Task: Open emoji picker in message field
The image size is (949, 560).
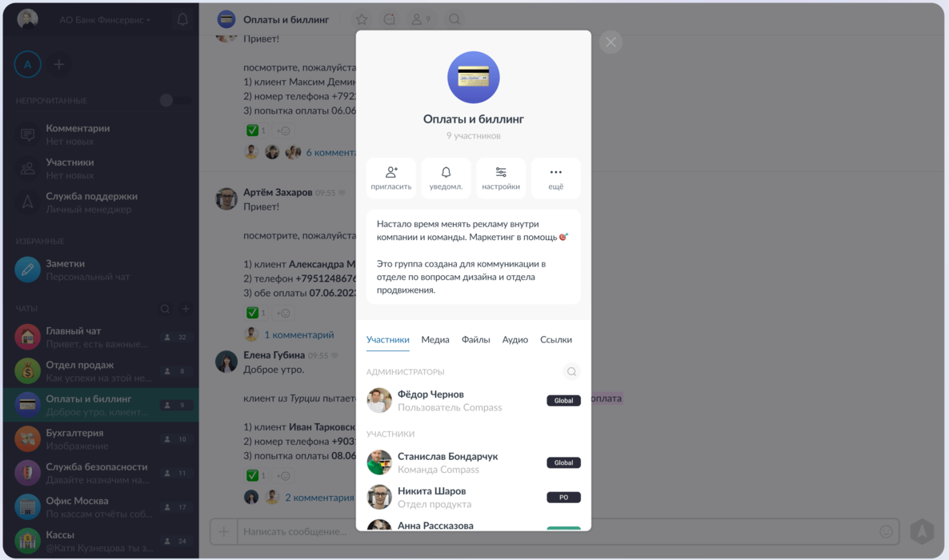Action: point(886,531)
